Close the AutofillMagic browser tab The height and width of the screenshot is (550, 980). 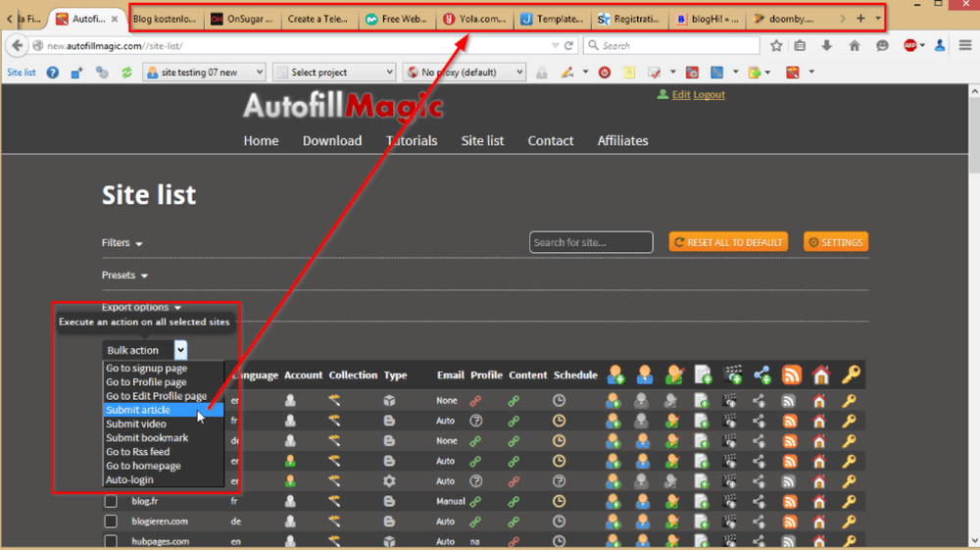115,19
